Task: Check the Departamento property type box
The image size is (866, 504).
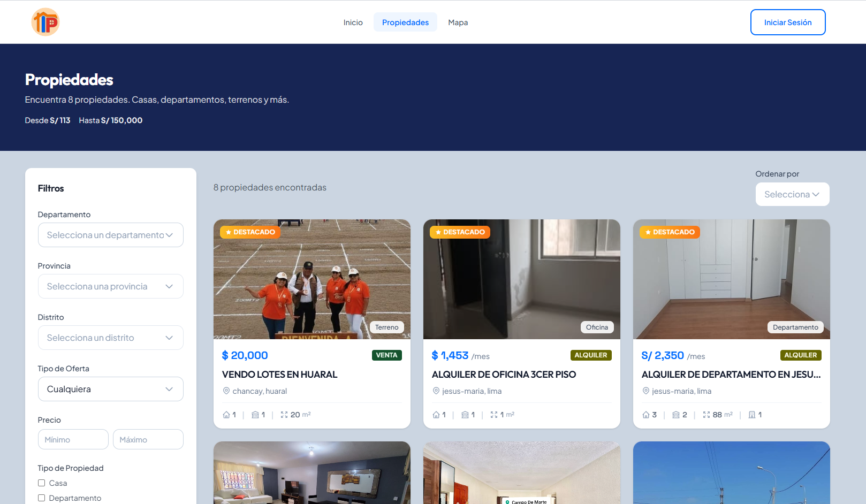Action: [42, 498]
